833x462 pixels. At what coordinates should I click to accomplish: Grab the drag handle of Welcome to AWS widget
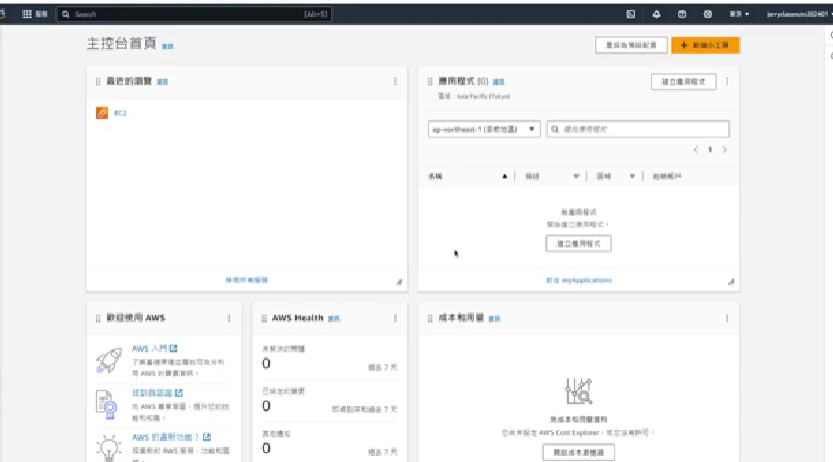tap(98, 318)
